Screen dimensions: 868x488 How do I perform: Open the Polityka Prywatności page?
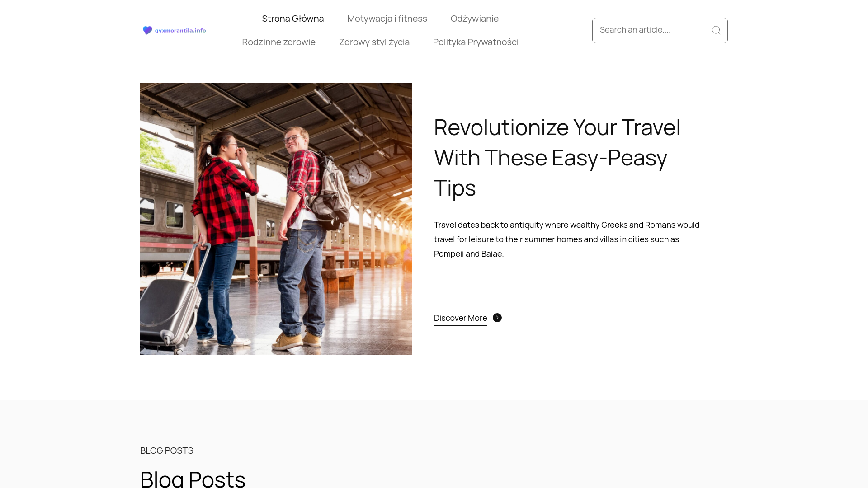476,42
